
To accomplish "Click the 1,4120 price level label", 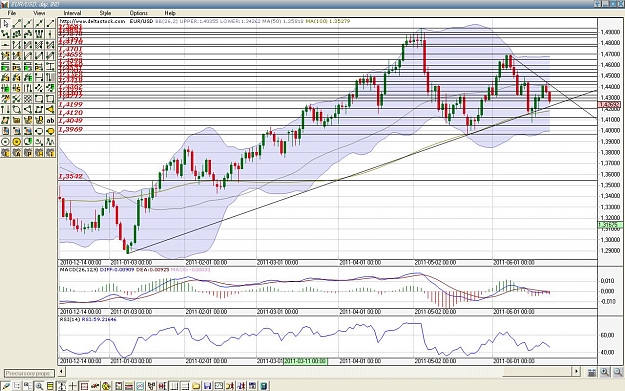I will 71,113.
